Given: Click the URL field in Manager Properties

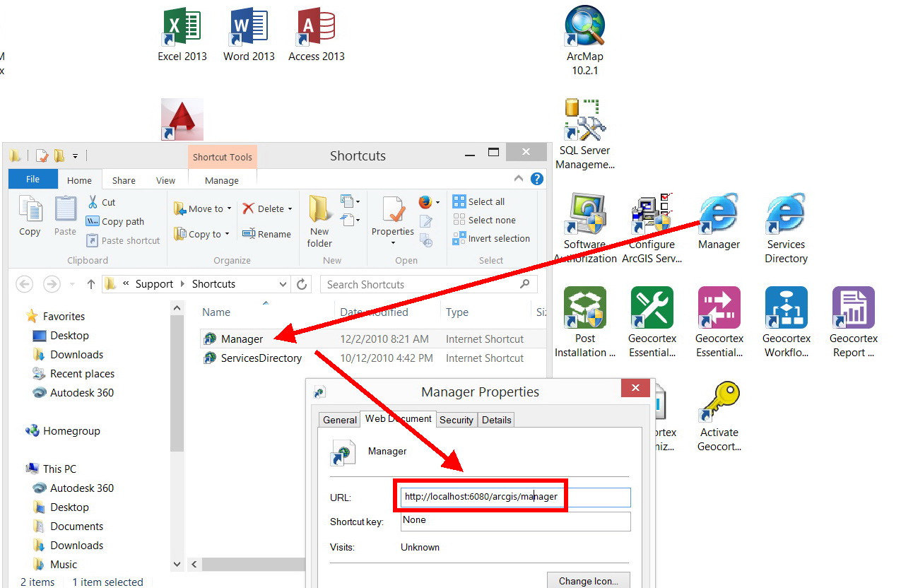Looking at the screenshot, I should (x=515, y=497).
